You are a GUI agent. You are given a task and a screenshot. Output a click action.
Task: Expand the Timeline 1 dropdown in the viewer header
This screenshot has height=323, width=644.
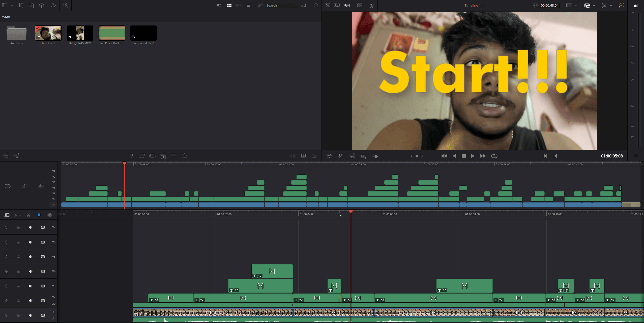[x=483, y=5]
